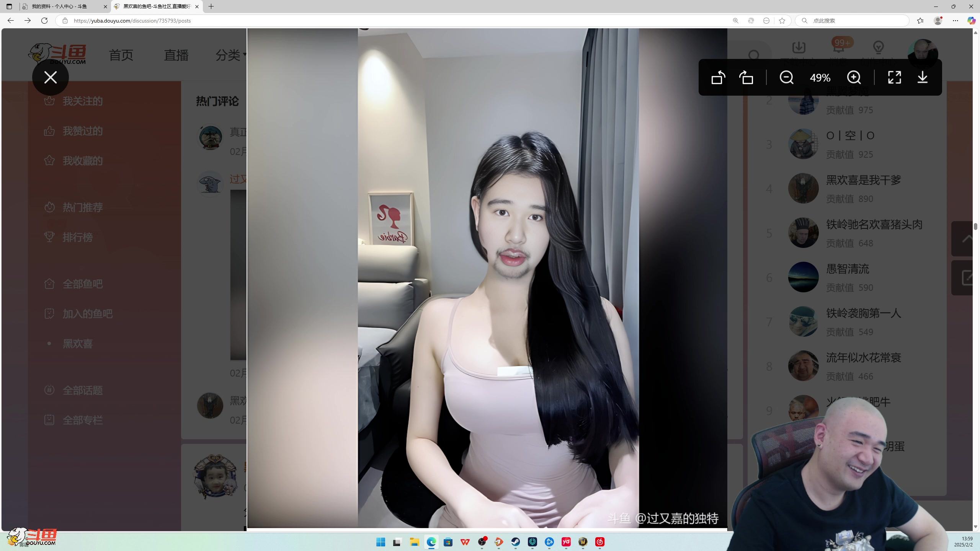Select 黑欢喜 fish bar in sidebar
980x551 pixels.
78,344
